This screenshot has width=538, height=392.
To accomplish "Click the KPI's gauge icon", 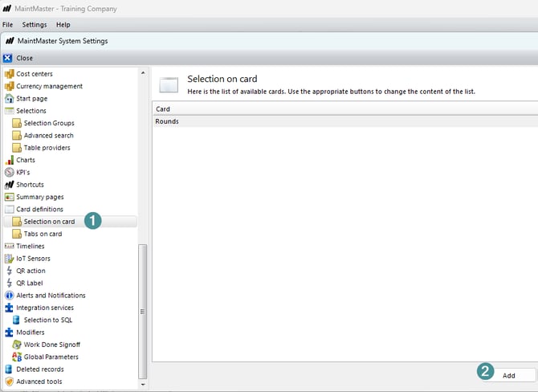I will click(10, 173).
